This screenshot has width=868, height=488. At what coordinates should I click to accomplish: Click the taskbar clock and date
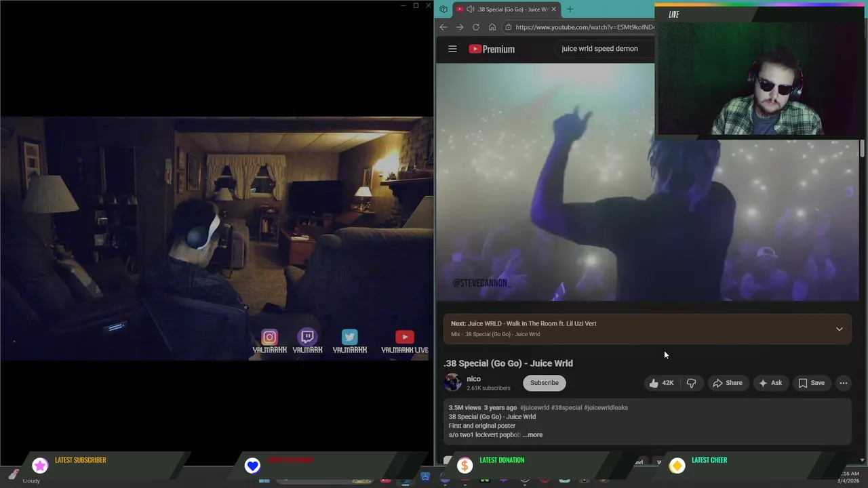pyautogui.click(x=850, y=477)
